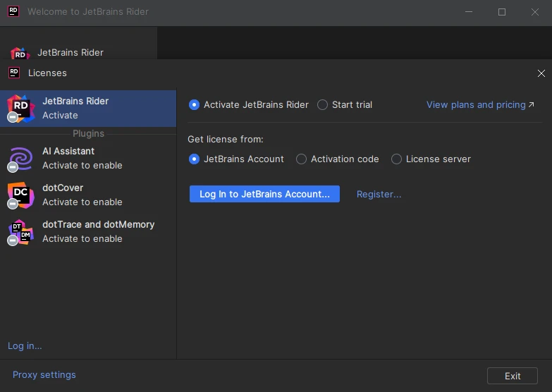Click the JetBrains Rider product icon in list
Image resolution: width=552 pixels, height=392 pixels.
point(21,108)
